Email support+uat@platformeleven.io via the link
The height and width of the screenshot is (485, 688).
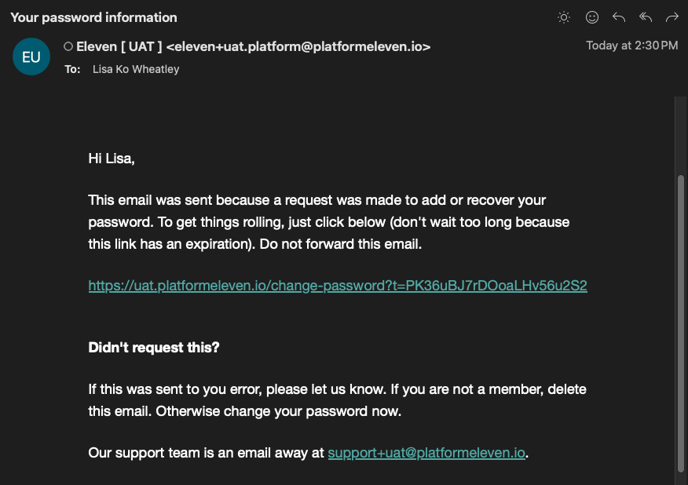point(426,453)
